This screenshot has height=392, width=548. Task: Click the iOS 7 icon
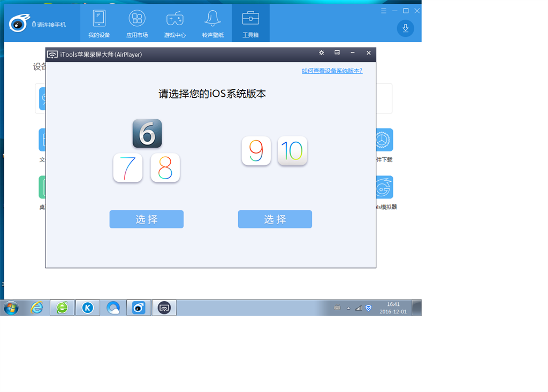pyautogui.click(x=128, y=168)
